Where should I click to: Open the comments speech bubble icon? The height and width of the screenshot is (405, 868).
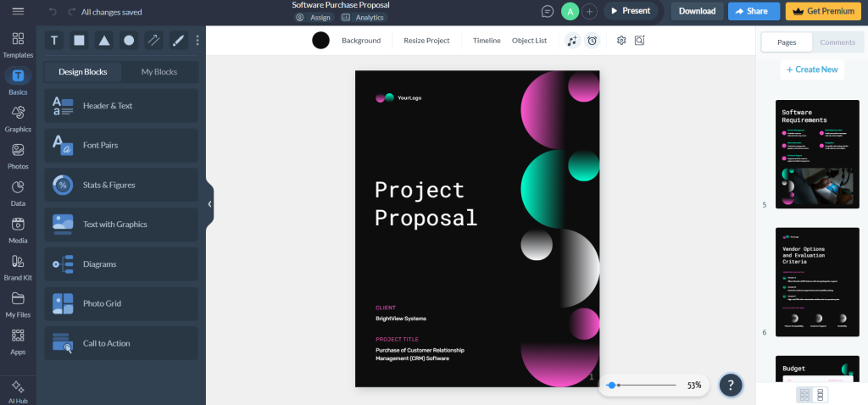click(547, 11)
